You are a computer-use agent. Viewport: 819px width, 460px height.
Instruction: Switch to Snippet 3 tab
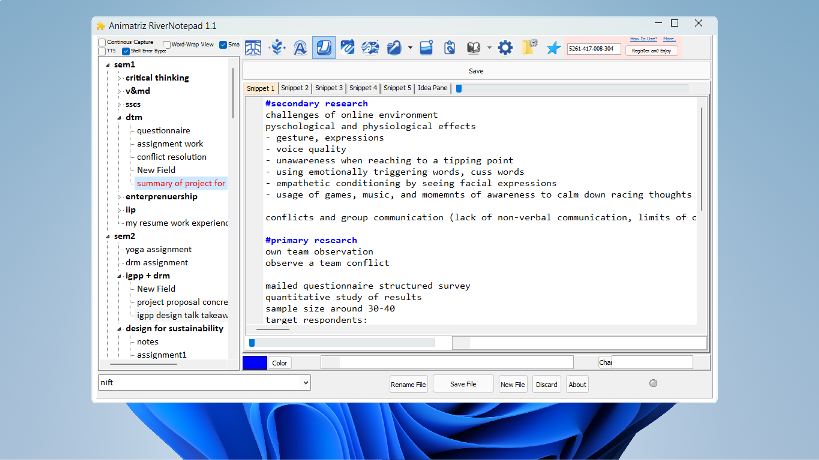[329, 88]
